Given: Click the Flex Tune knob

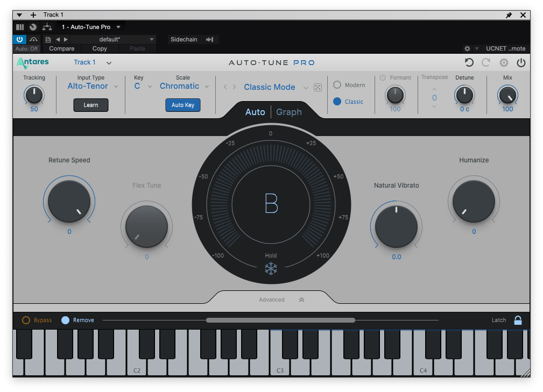Looking at the screenshot, I should 146,226.
